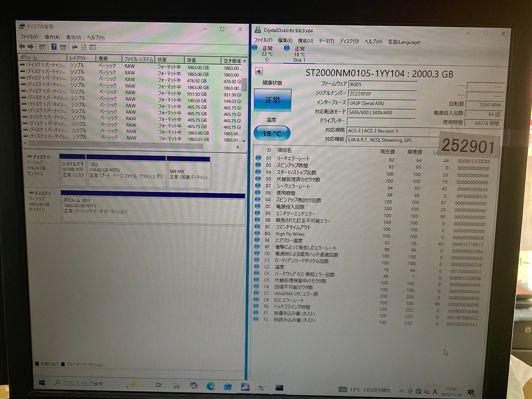Open the 表示(V) menu in Disk Management
The width and height of the screenshot is (532, 399).
73,37
